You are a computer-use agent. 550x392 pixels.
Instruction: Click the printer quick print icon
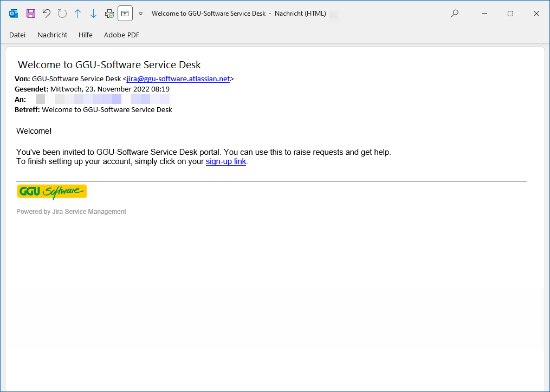coord(109,14)
